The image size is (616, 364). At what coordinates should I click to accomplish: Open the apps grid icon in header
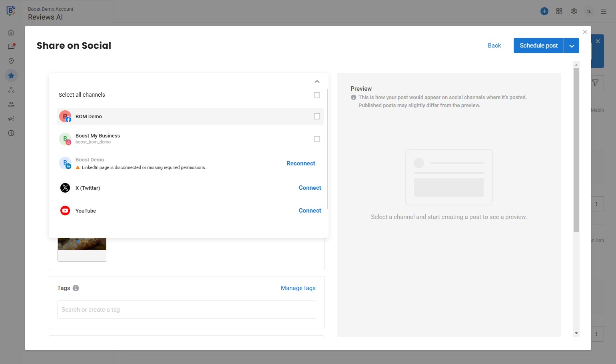click(x=559, y=11)
